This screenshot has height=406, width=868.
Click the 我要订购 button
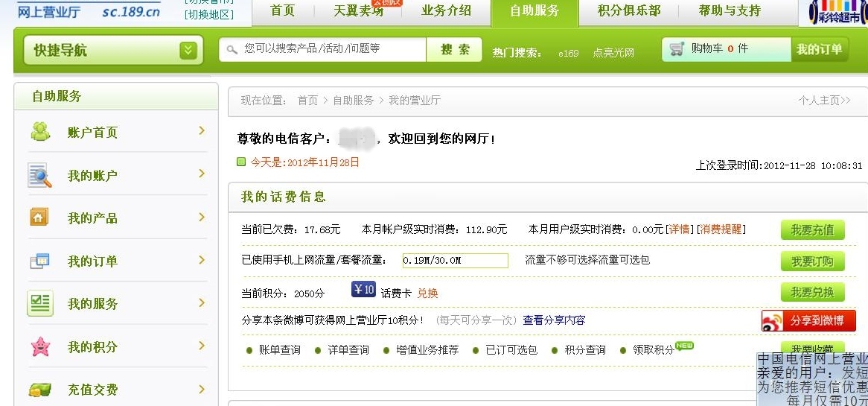(x=812, y=261)
